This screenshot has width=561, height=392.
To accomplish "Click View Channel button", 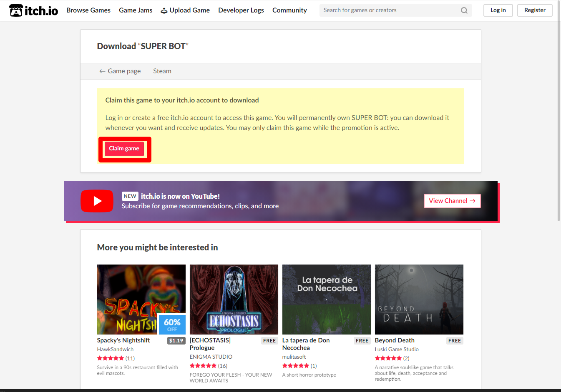I will pyautogui.click(x=452, y=201).
